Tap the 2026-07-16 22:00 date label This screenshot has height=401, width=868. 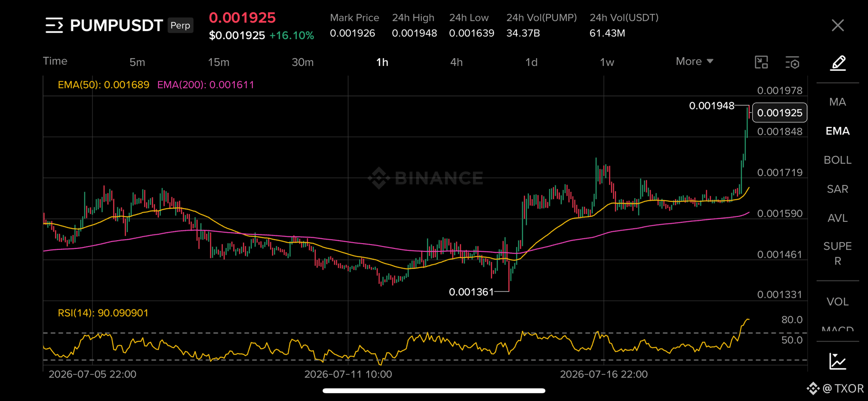[604, 374]
